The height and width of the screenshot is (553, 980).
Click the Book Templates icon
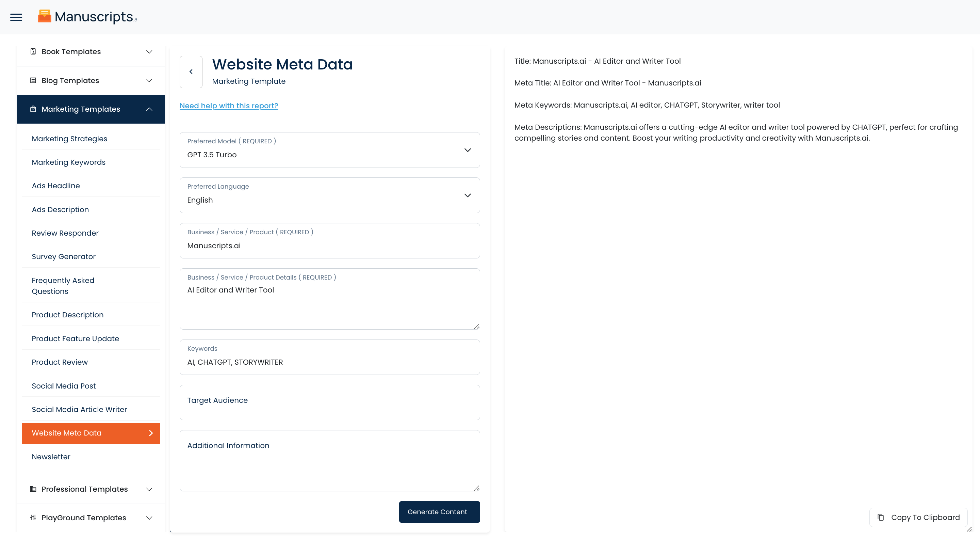click(x=33, y=51)
